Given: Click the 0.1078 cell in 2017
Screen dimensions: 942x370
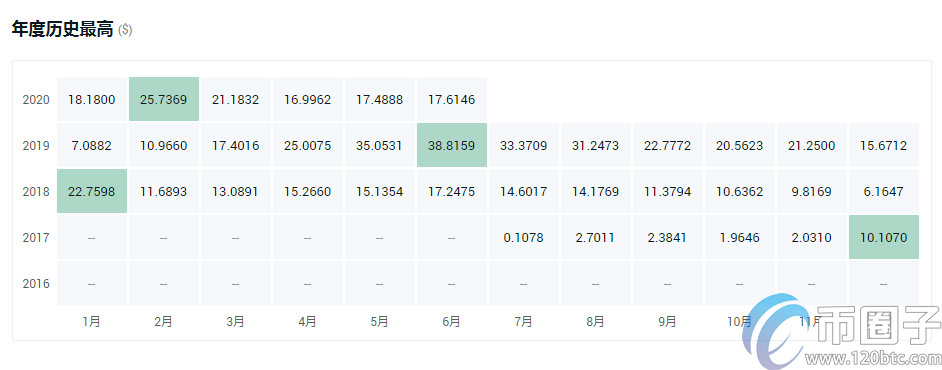Looking at the screenshot, I should 523,237.
